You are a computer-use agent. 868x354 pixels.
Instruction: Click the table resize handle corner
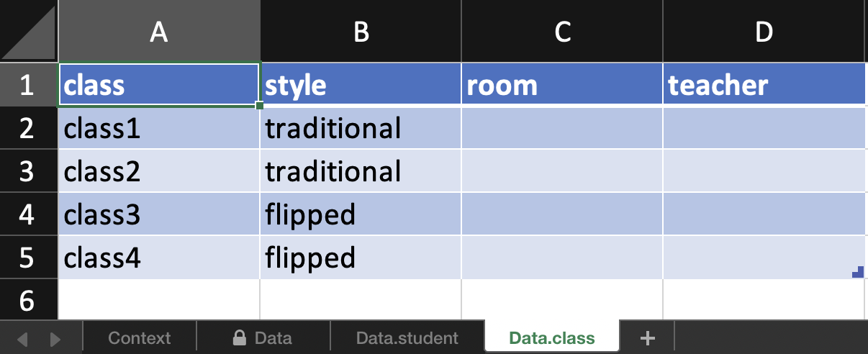[857, 272]
